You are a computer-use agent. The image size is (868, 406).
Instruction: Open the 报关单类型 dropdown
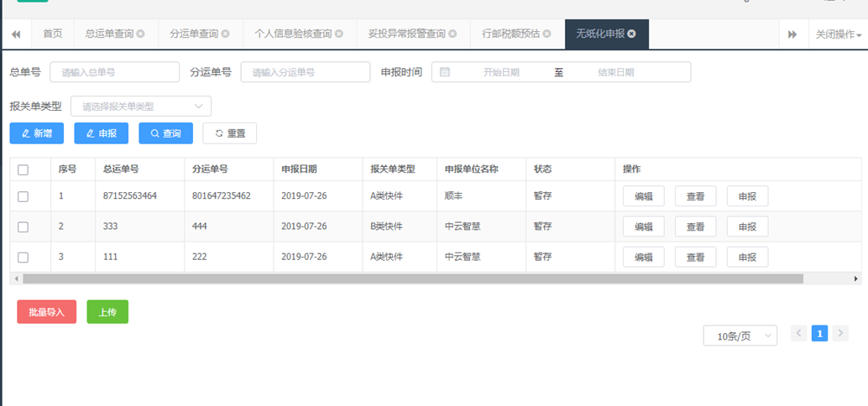(141, 107)
